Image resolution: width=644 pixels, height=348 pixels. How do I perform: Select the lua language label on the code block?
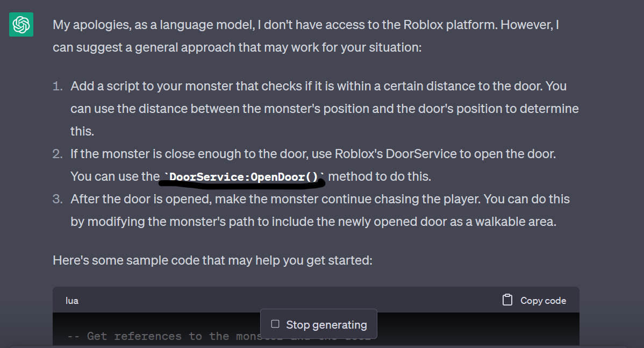point(71,300)
